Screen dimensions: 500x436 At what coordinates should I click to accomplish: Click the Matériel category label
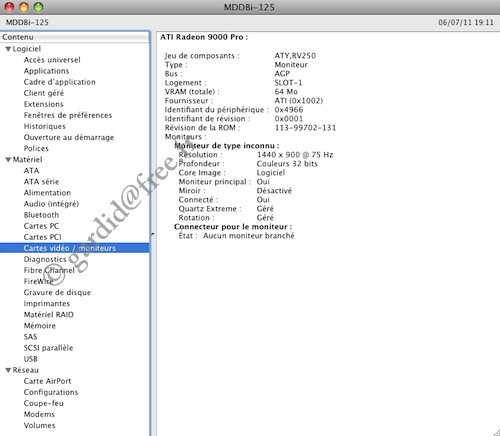click(27, 160)
